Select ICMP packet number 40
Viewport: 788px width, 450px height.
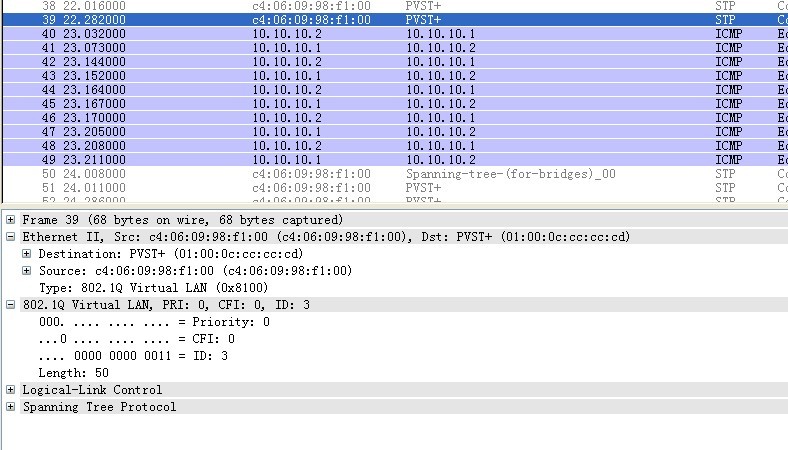coord(300,33)
